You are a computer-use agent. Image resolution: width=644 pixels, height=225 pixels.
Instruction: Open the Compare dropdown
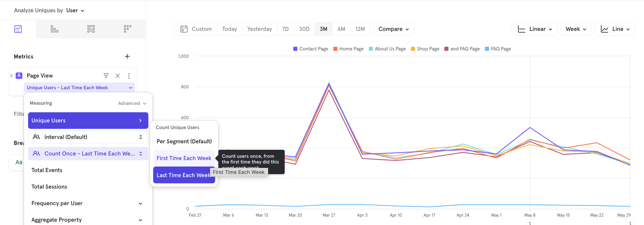click(x=393, y=29)
